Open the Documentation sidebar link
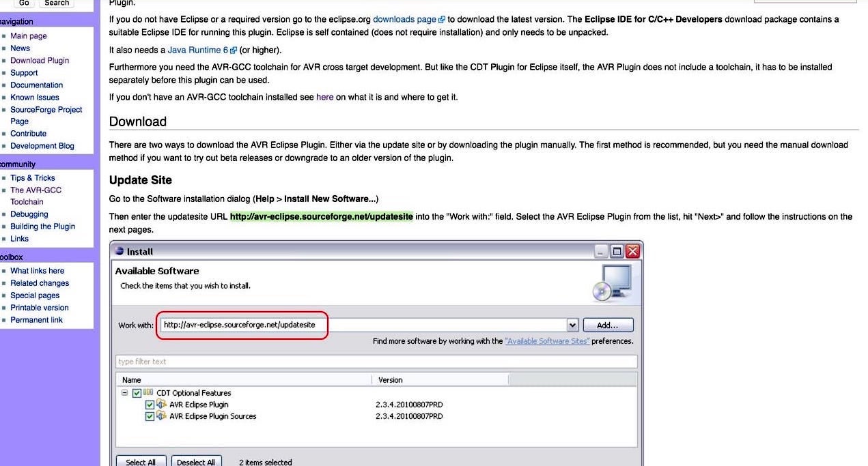 point(36,85)
